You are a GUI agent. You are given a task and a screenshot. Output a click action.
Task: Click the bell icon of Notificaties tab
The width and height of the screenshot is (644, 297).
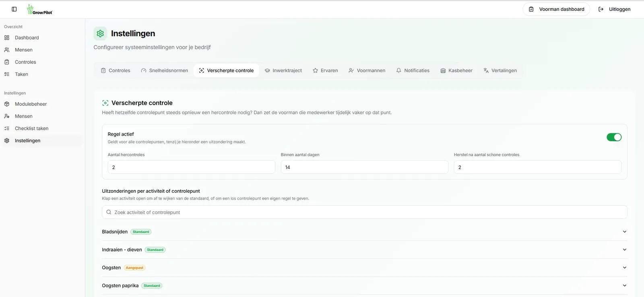(x=399, y=70)
